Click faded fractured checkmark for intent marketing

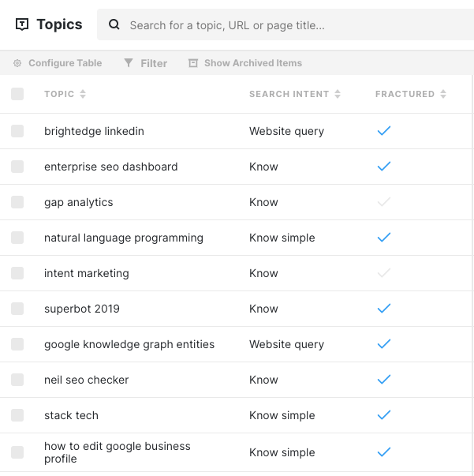[384, 273]
